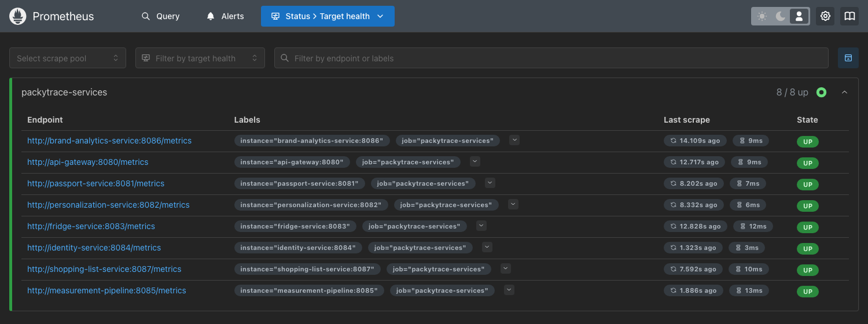Click instance="shopping-list-service:8087" label badge
Image resolution: width=868 pixels, height=324 pixels.
[307, 269]
